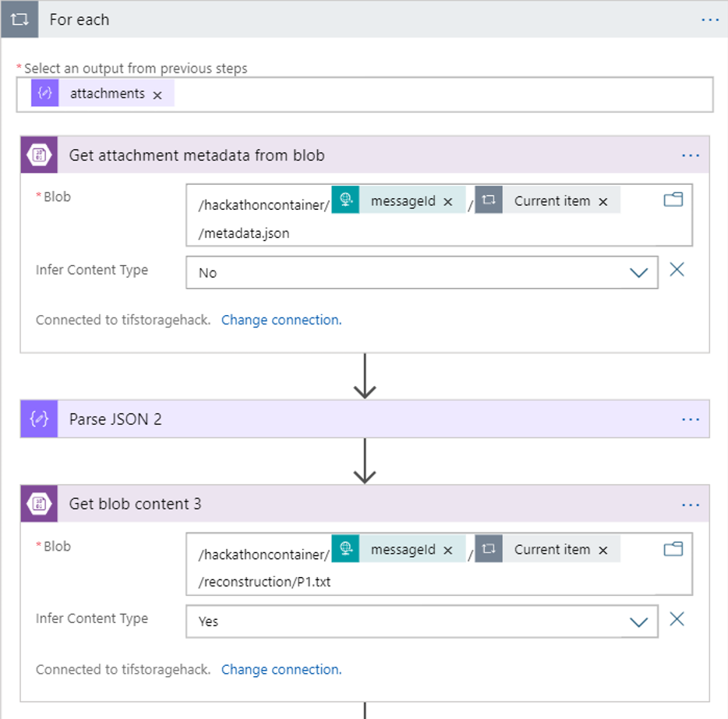Click the Parse JSON 2 icon
728x719 pixels.
click(x=39, y=419)
